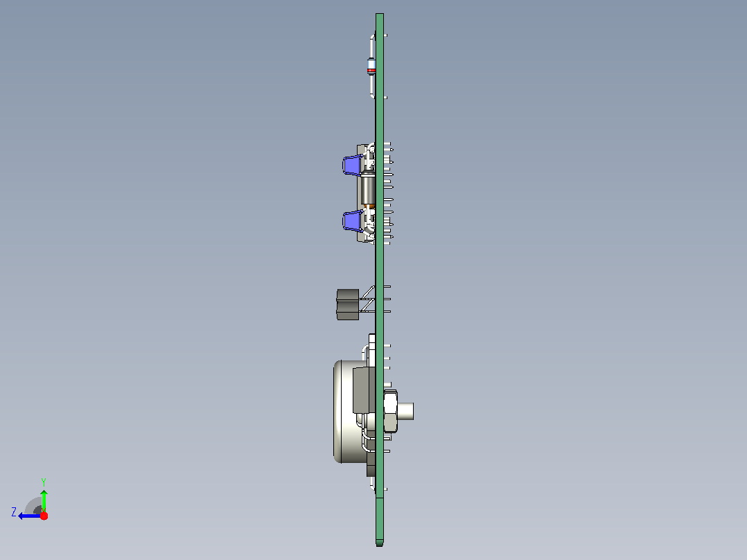Select the green circuit board edge
This screenshot has height=560, width=747.
coord(380,280)
